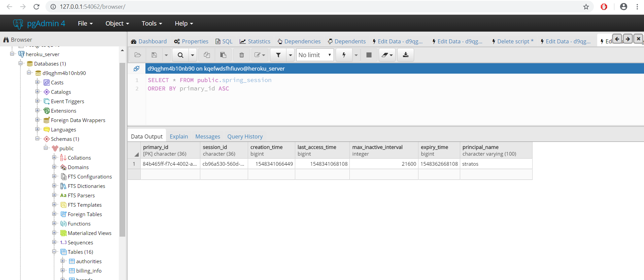This screenshot has height=280, width=644.
Task: Collapse the Tables (16) node
Action: 54,251
